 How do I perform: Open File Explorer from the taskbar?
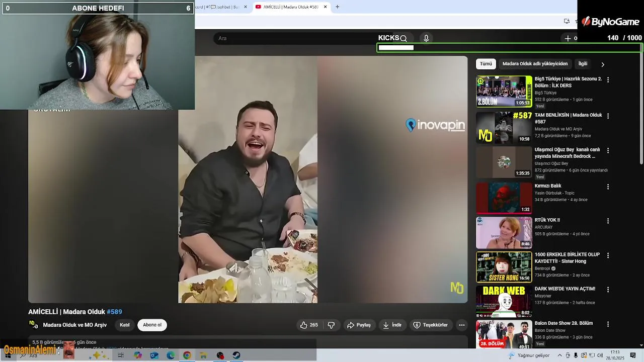[203, 355]
